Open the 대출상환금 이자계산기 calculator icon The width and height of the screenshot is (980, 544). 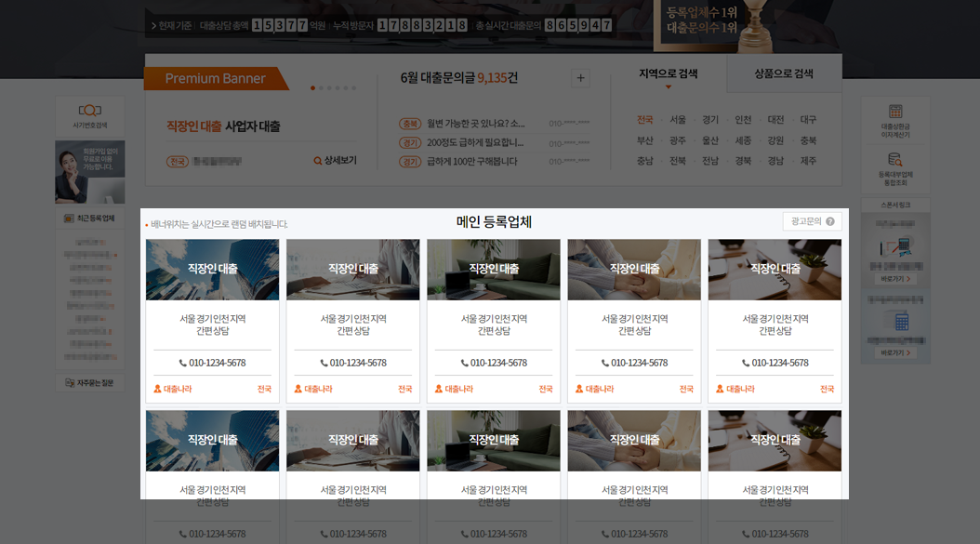tap(895, 112)
